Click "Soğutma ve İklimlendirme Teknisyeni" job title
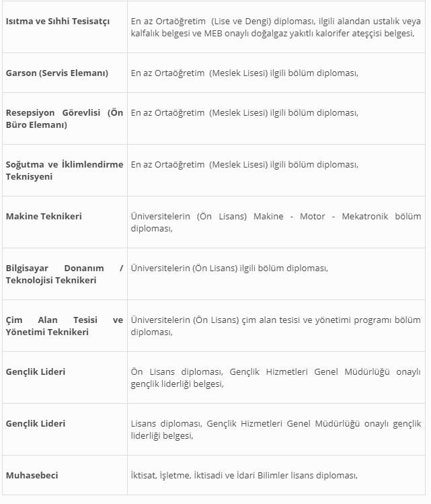The width and height of the screenshot is (431, 504). [64, 170]
